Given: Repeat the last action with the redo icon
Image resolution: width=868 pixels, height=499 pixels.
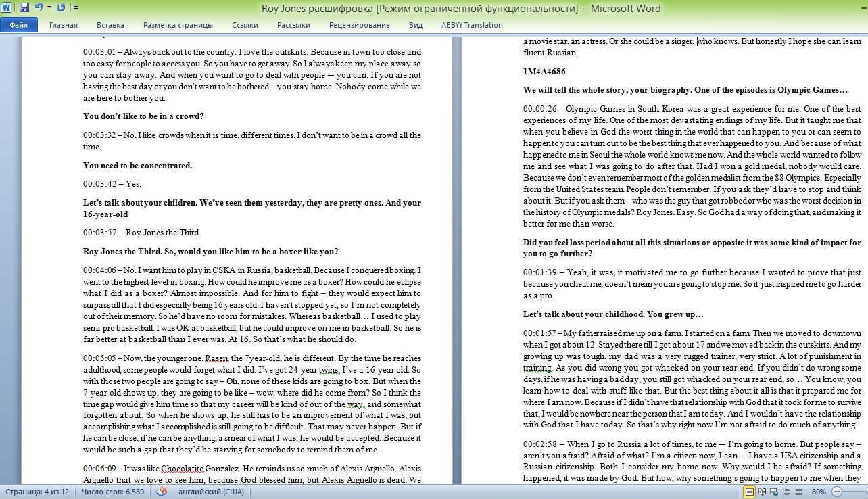Looking at the screenshot, I should click(x=61, y=8).
